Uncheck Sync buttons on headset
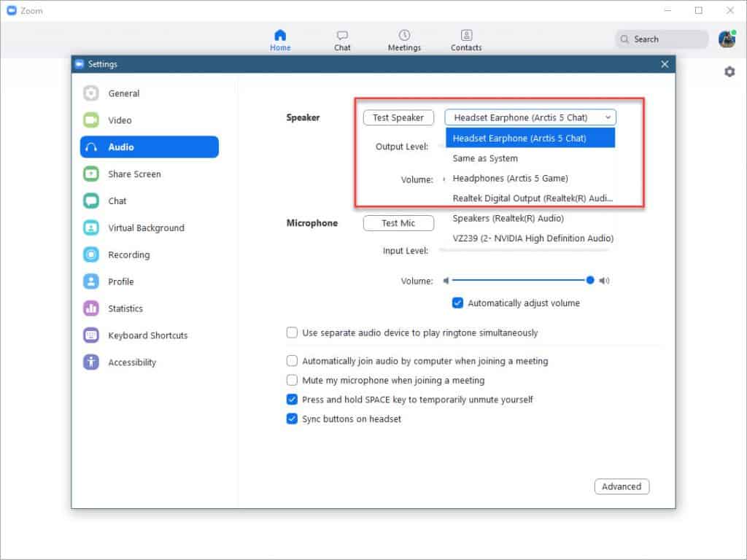Screen dimensions: 747x560 pos(292,419)
